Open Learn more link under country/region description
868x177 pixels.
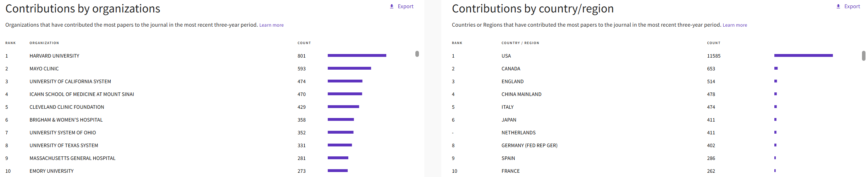(735, 25)
